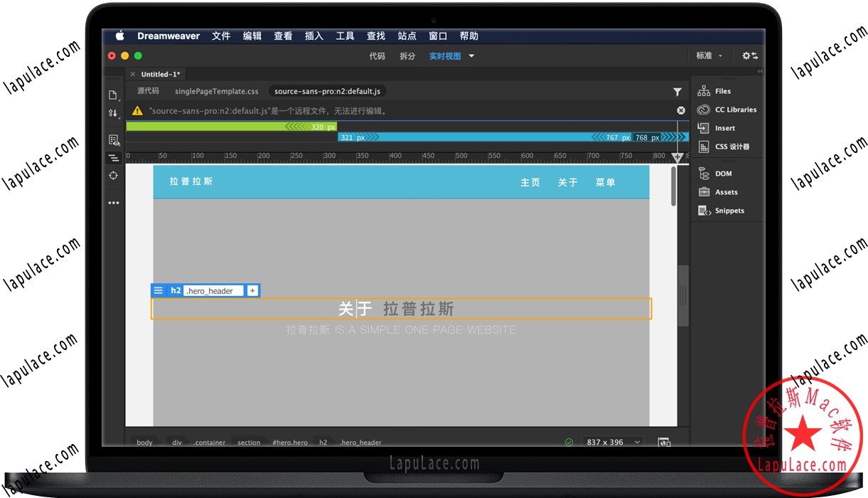Click the Inspect crosshair tool in left toolbar
The width and height of the screenshot is (868, 498).
[x=113, y=176]
